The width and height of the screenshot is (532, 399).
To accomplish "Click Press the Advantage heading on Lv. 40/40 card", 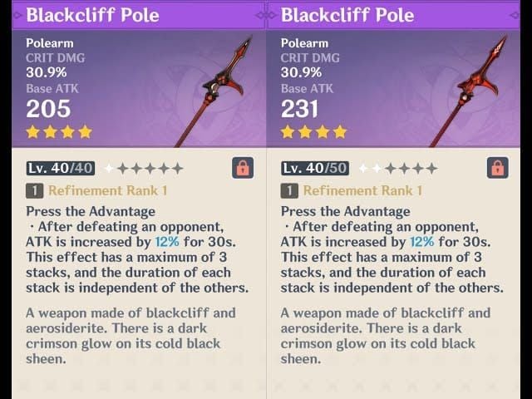I will tap(91, 211).
